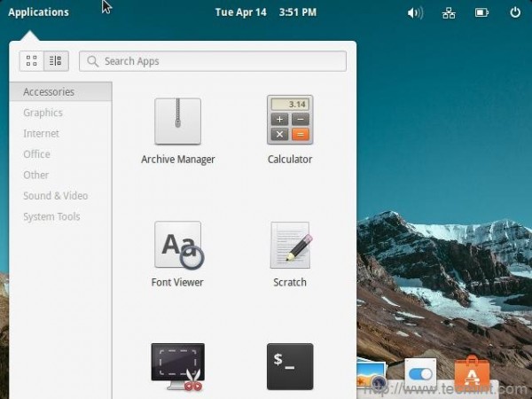532x399 pixels.
Task: Switch to grid view mode
Action: pos(32,61)
